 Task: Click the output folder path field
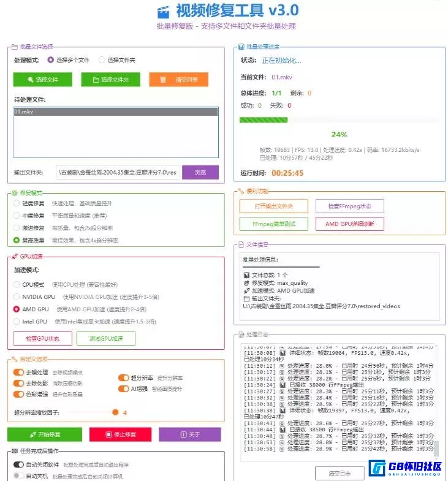[x=118, y=172]
